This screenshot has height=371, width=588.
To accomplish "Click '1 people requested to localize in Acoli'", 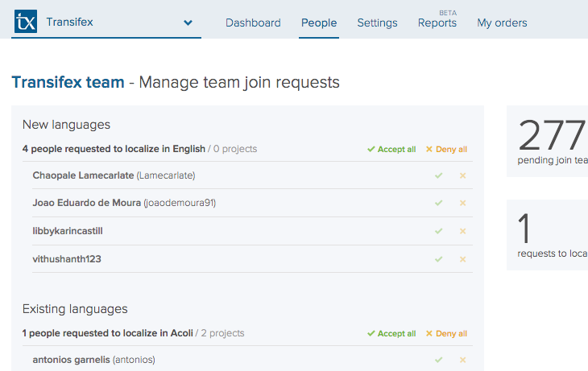I will [x=108, y=333].
